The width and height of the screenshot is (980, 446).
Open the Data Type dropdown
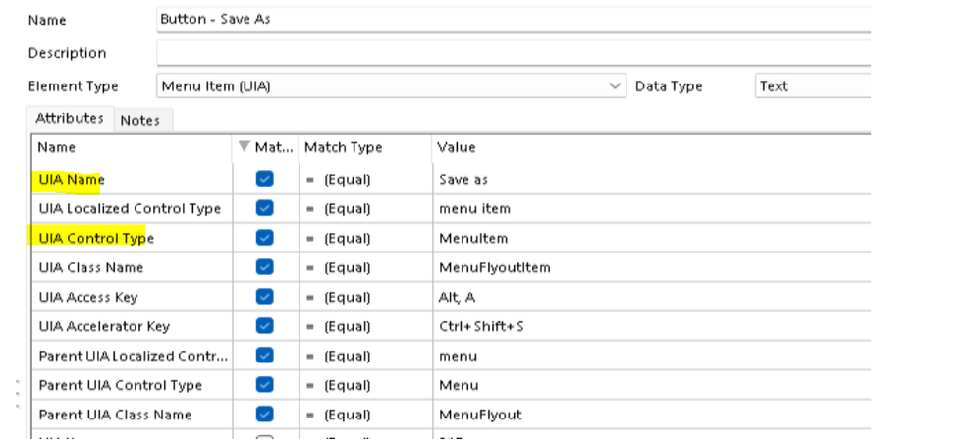812,86
